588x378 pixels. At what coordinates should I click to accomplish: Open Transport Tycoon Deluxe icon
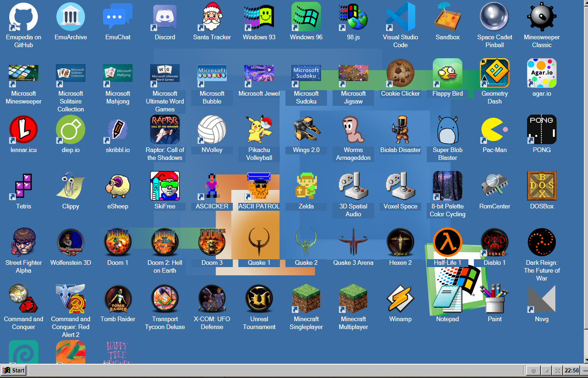(165, 299)
